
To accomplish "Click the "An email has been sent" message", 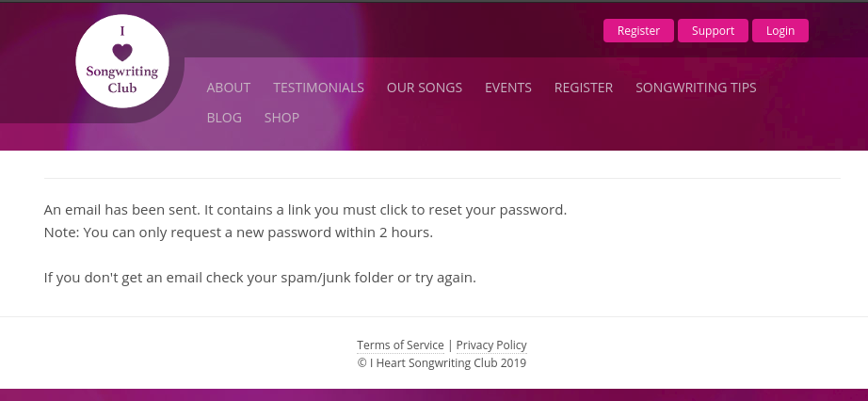I will pos(305,209).
